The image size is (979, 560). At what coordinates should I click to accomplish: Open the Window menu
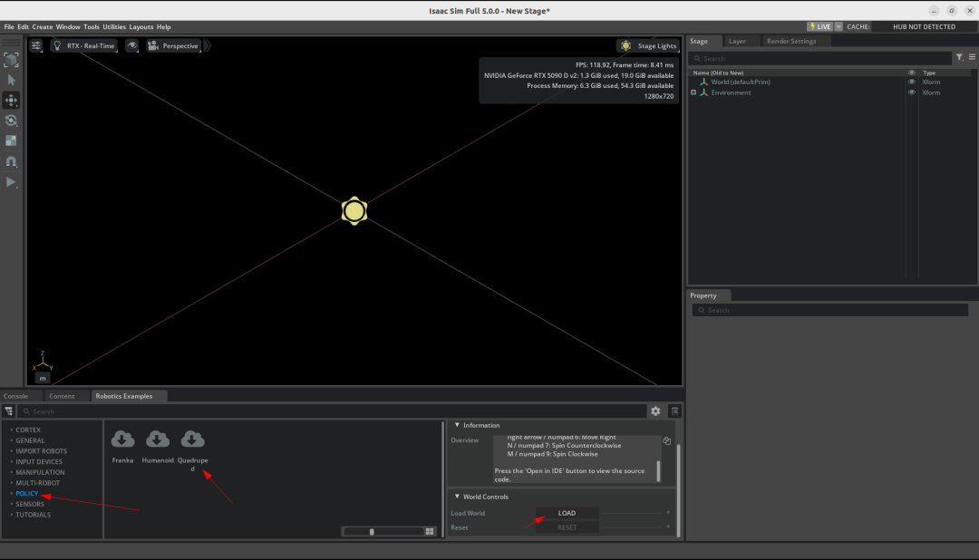coord(68,27)
